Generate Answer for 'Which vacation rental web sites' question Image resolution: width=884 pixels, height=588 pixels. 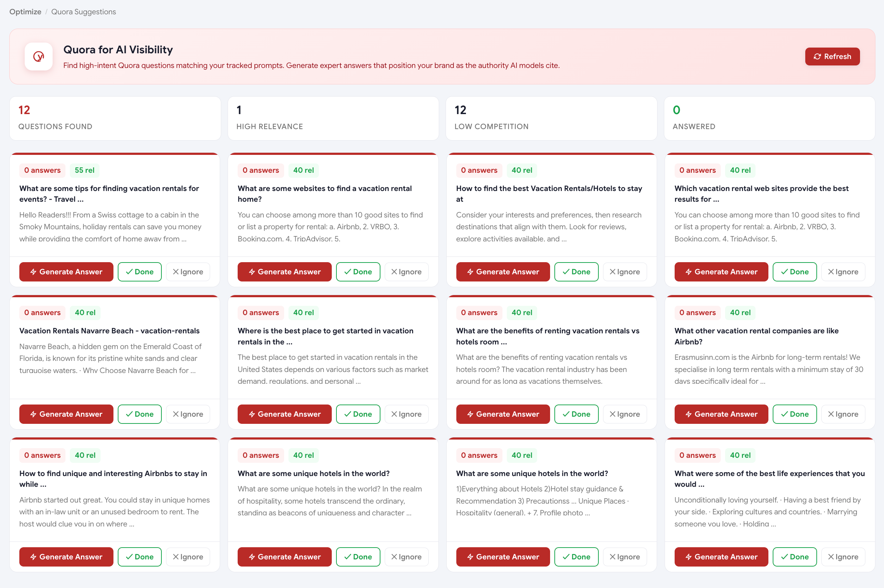coord(721,272)
